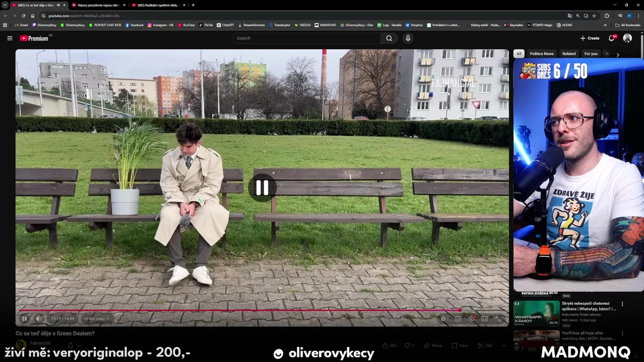Open the POPOUT CHAT KICK bookmark
Image resolution: width=644 pixels, height=362 pixels.
[x=105, y=25]
